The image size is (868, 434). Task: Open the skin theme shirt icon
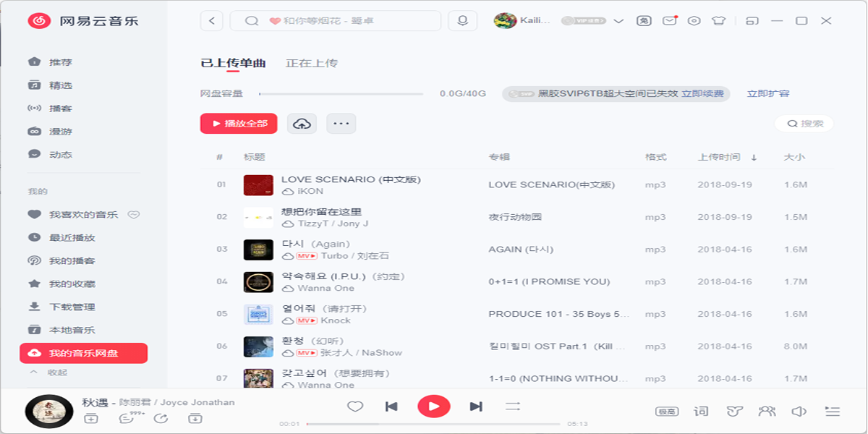click(x=718, y=21)
